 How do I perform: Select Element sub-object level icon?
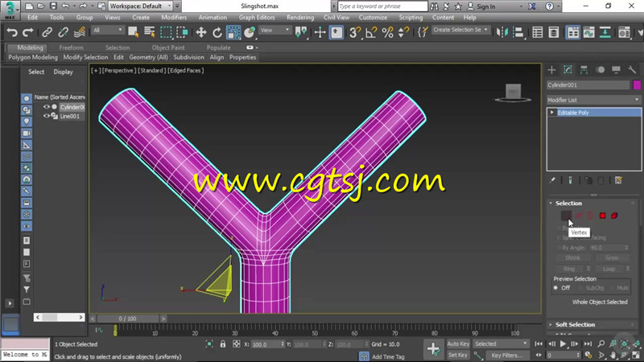[x=614, y=216]
